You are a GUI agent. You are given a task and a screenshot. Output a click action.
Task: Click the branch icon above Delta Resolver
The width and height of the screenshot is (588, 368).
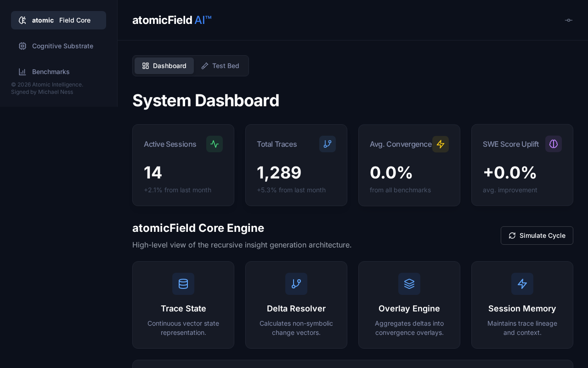[x=296, y=284]
